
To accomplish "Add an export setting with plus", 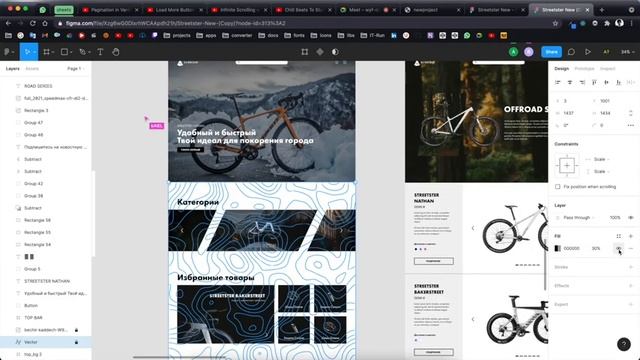I will tap(631, 304).
